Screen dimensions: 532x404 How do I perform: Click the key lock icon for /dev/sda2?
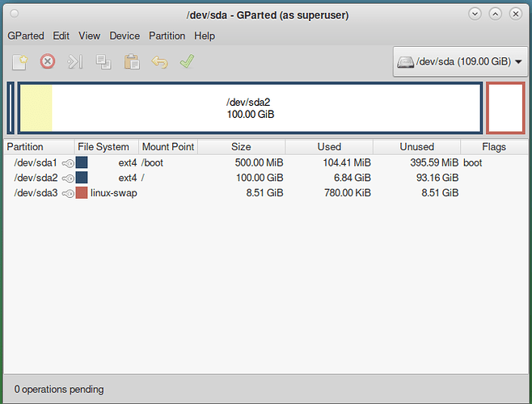point(68,178)
